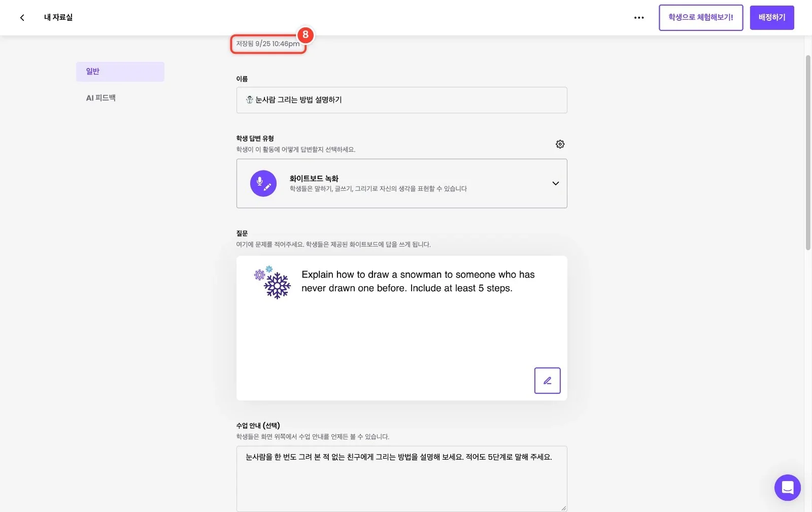Click the 이름 input with 눈사람 그리는 방법 설명하기
Screen dimensions: 812x512
pos(401,100)
